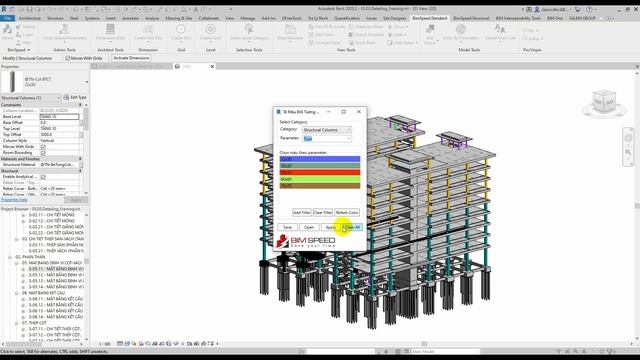Click the Model From Cad tool icon
This screenshot has height=360, width=640.
(x=500, y=29)
